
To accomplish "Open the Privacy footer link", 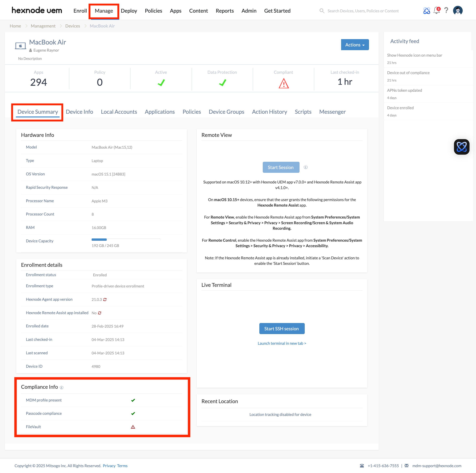I will (x=109, y=466).
